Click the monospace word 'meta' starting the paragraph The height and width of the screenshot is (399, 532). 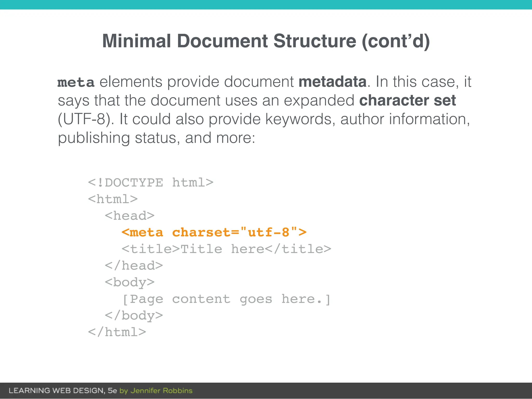point(76,82)
